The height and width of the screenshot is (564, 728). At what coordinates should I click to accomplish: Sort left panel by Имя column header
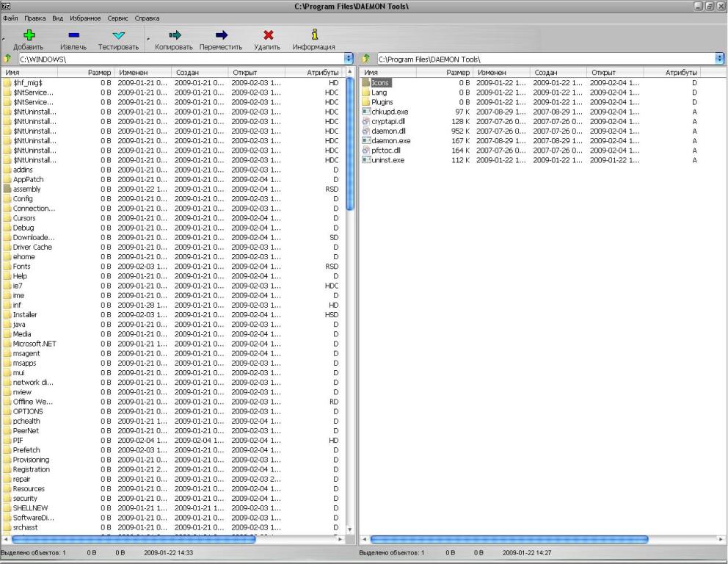click(x=29, y=73)
